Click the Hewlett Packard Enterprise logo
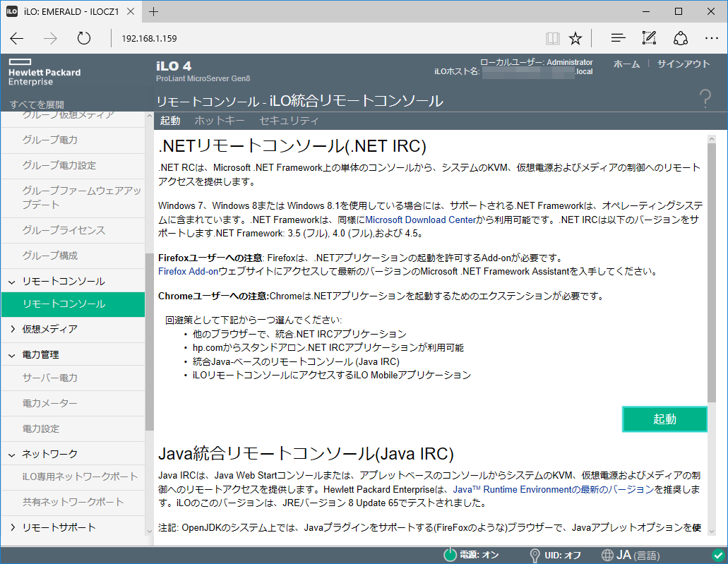The width and height of the screenshot is (728, 564). coord(44,73)
